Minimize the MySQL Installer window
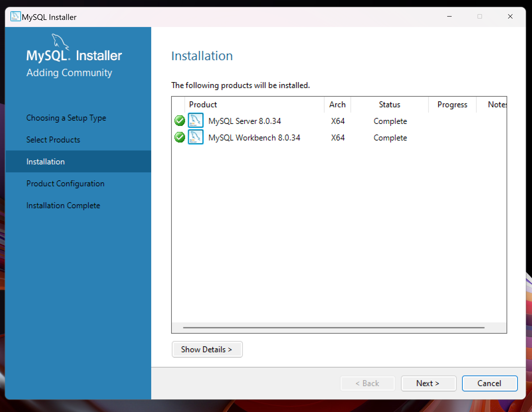The width and height of the screenshot is (532, 412). (x=449, y=17)
